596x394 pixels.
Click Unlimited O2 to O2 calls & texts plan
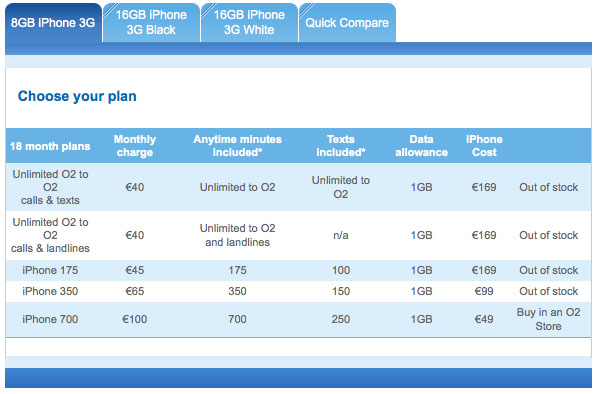[50, 187]
